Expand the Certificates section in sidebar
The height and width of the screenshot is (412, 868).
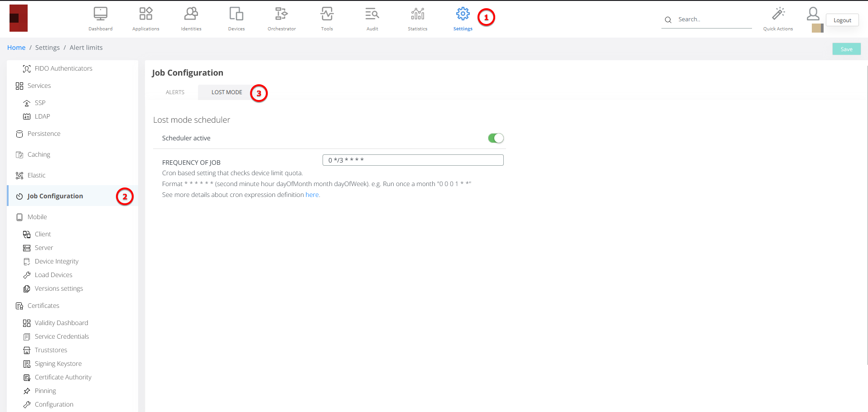point(43,306)
